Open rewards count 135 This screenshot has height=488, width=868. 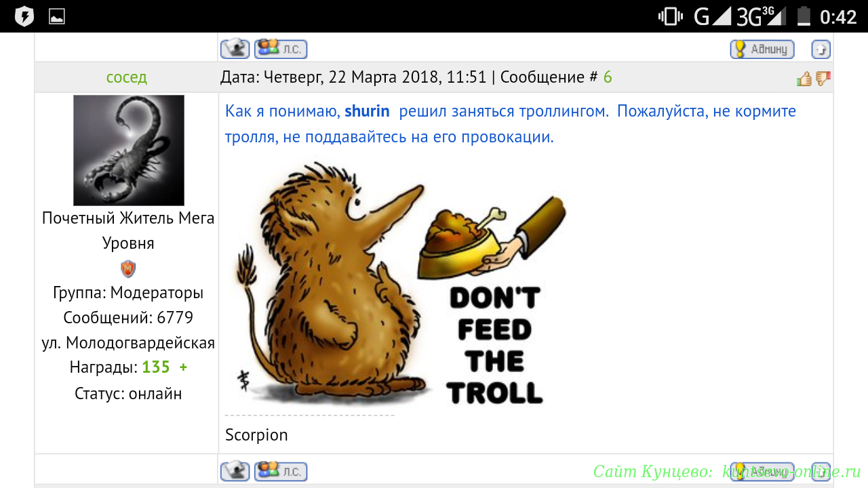pyautogui.click(x=156, y=367)
